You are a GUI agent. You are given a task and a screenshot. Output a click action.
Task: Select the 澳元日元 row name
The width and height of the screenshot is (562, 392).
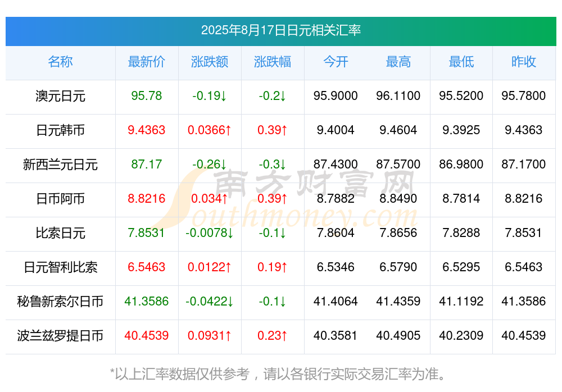tap(60, 96)
